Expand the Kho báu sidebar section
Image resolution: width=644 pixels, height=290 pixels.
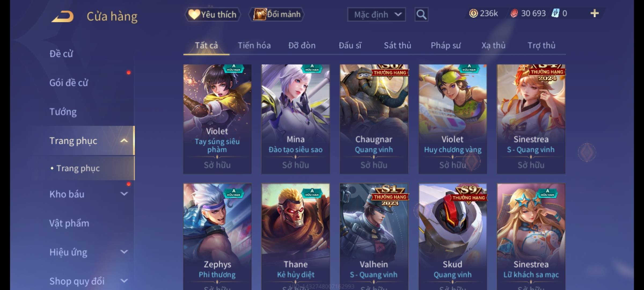click(x=124, y=194)
